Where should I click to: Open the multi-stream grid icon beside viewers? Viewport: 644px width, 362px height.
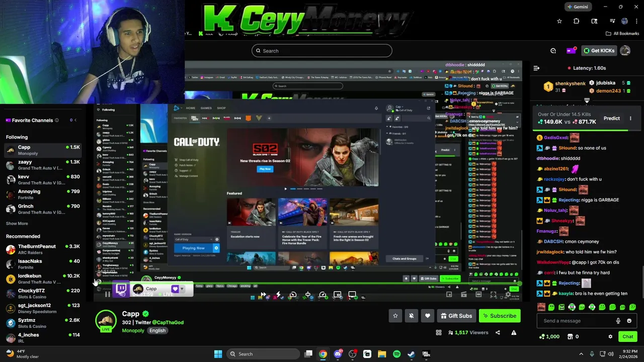[x=439, y=332]
